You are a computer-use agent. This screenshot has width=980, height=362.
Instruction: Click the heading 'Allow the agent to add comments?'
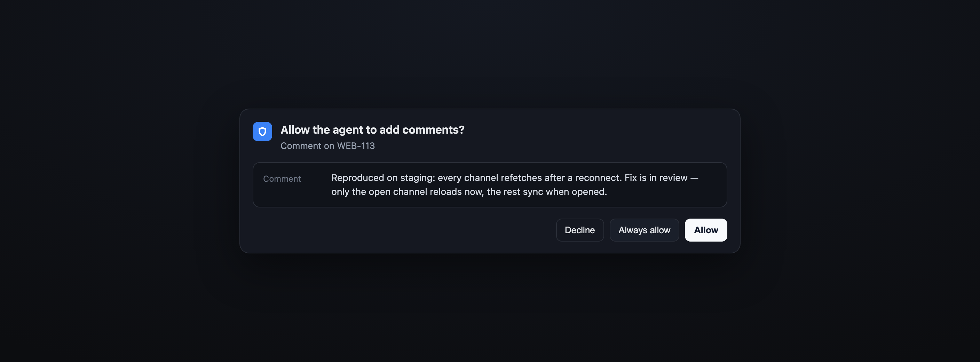pos(372,130)
